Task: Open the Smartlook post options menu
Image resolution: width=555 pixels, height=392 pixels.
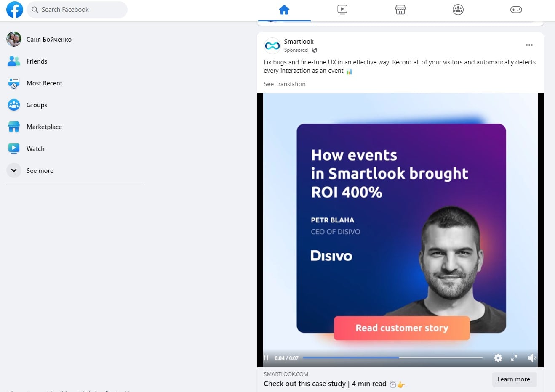Action: coord(529,45)
